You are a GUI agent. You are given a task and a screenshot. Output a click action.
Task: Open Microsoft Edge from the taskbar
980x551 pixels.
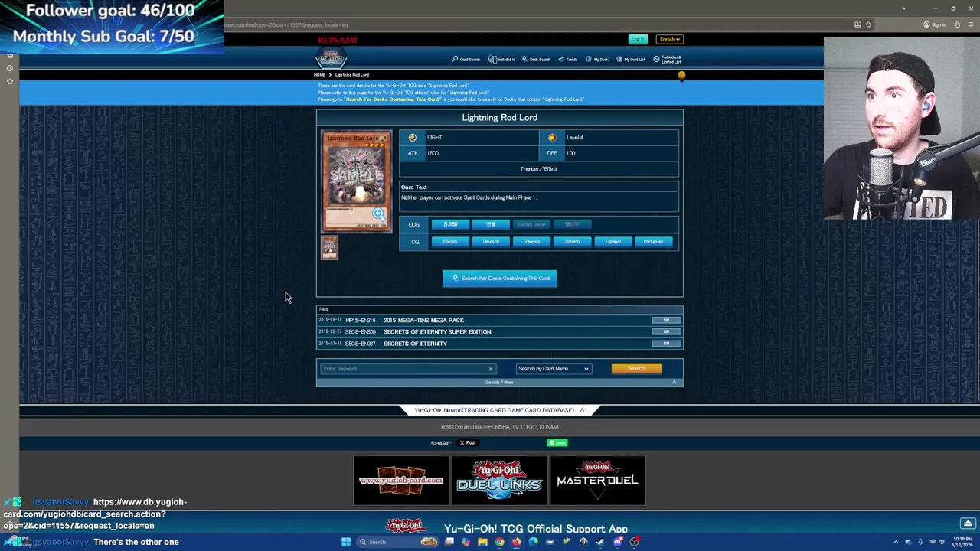(x=533, y=542)
